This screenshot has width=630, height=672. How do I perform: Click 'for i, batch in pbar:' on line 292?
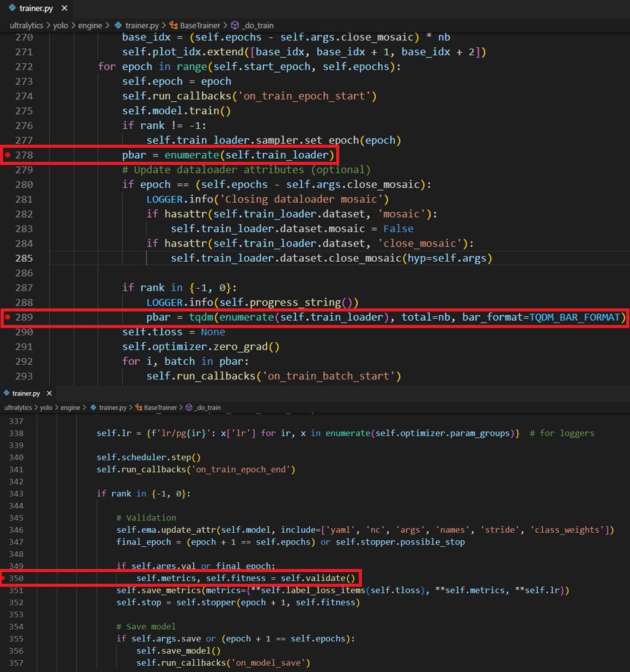pos(186,362)
